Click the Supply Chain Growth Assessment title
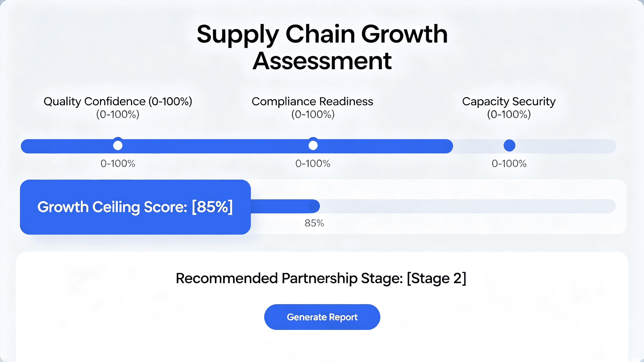 tap(322, 47)
